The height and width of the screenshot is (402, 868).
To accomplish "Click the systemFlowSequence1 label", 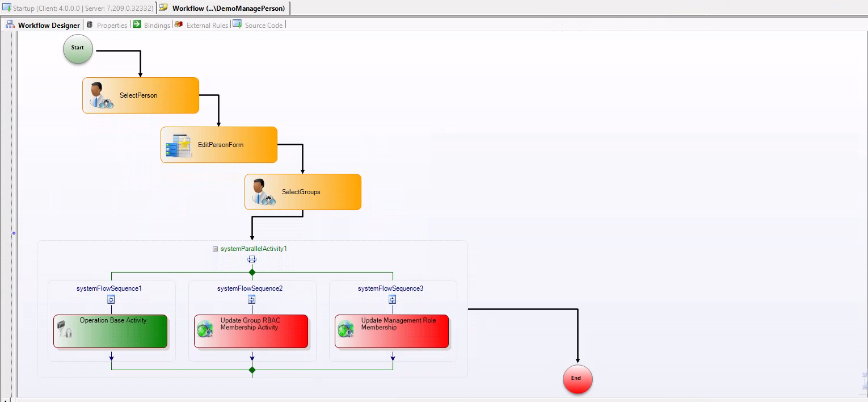I will click(109, 288).
